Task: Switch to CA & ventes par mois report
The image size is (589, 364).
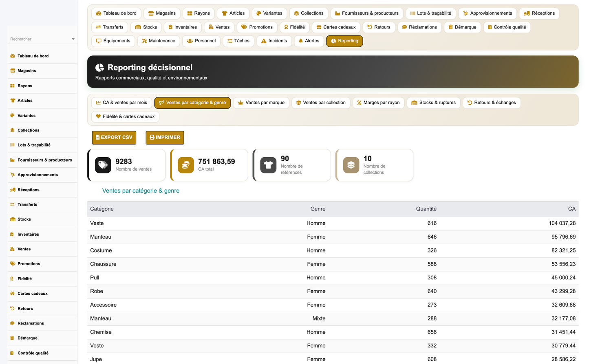Action: (x=121, y=103)
